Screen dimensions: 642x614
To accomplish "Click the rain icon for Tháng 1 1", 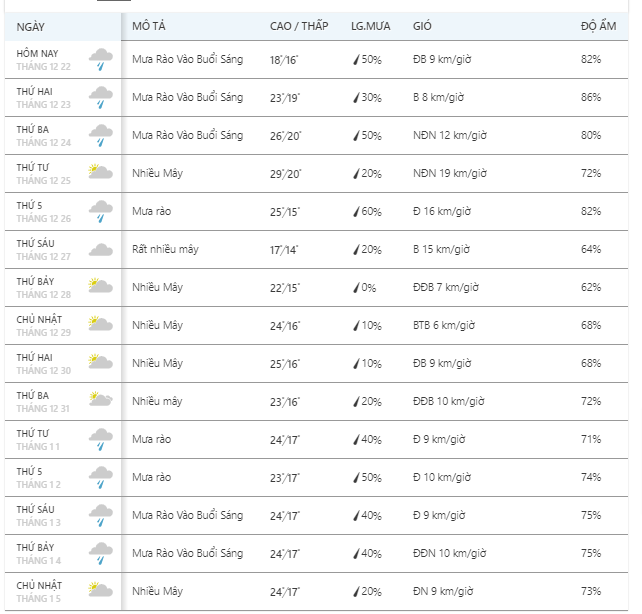I will [x=100, y=438].
